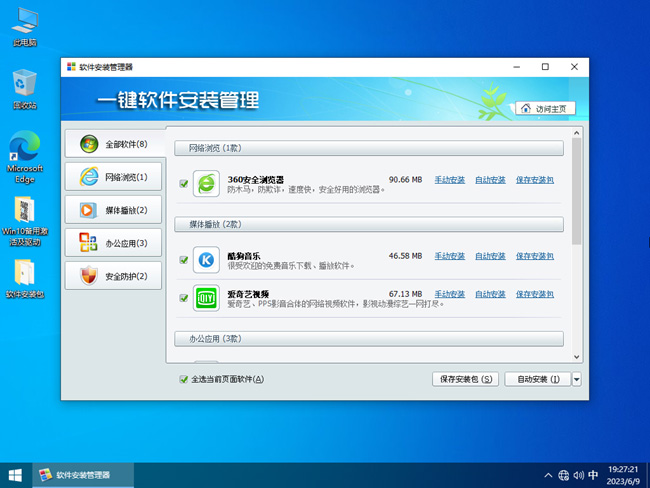Minimize the 软件安装管理器 window
This screenshot has width=650, height=488.
pos(517,67)
